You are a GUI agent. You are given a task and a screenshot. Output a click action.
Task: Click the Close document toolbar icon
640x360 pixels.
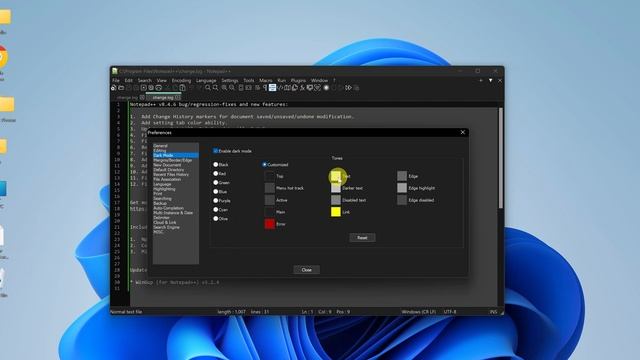143,88
